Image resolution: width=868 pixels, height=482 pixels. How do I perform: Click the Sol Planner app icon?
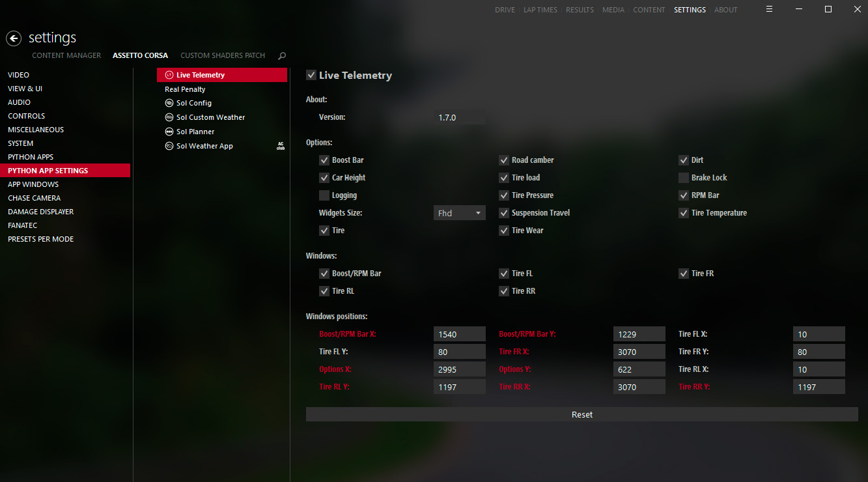pyautogui.click(x=169, y=132)
